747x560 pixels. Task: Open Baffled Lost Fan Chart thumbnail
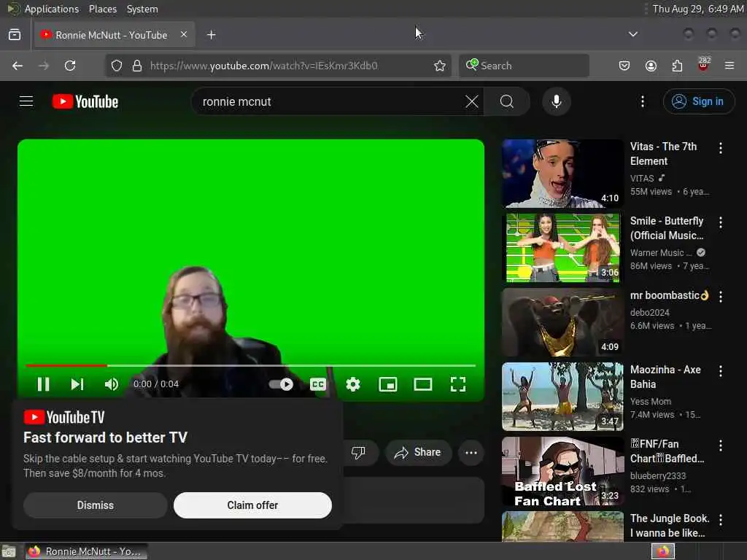[562, 471]
